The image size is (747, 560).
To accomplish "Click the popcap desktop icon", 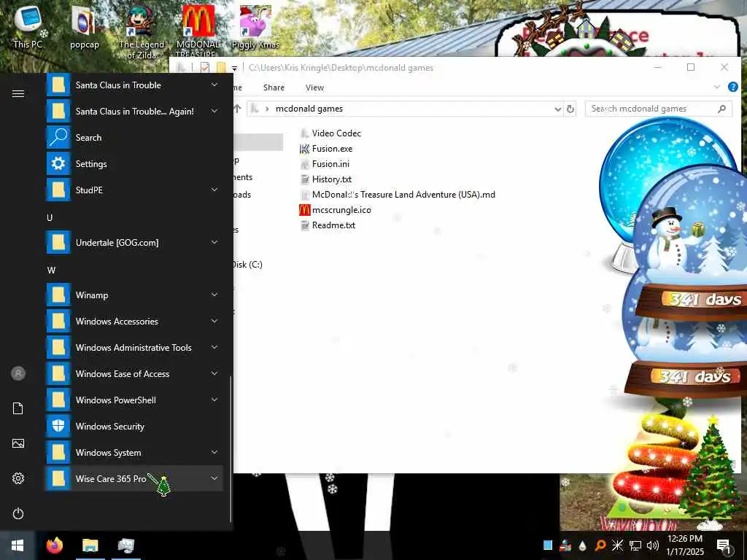I will tap(85, 28).
